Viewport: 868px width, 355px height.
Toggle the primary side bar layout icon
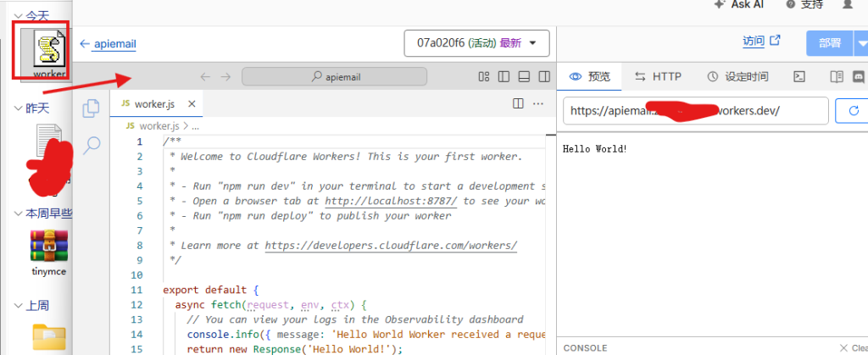pos(504,77)
